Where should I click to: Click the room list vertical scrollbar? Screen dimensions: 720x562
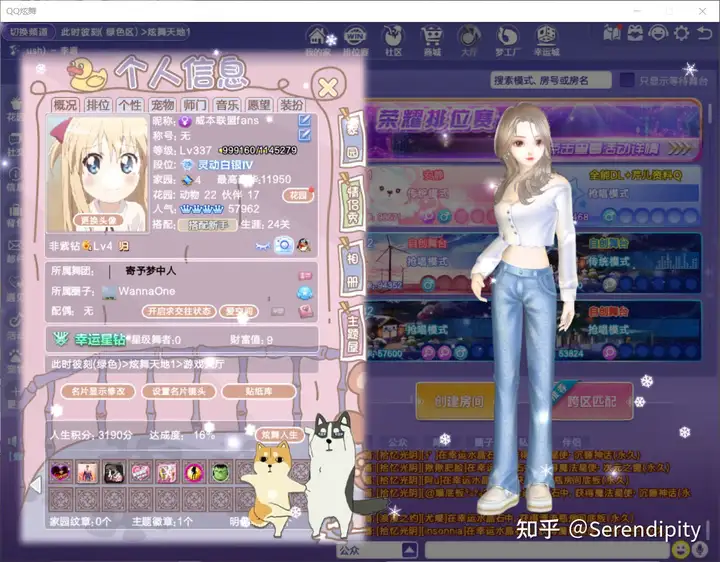pos(710,112)
